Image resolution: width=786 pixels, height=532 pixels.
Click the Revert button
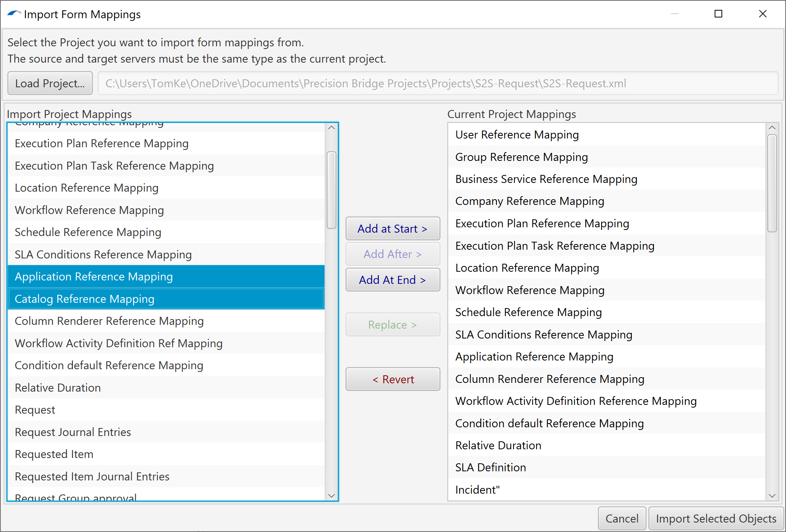point(392,379)
